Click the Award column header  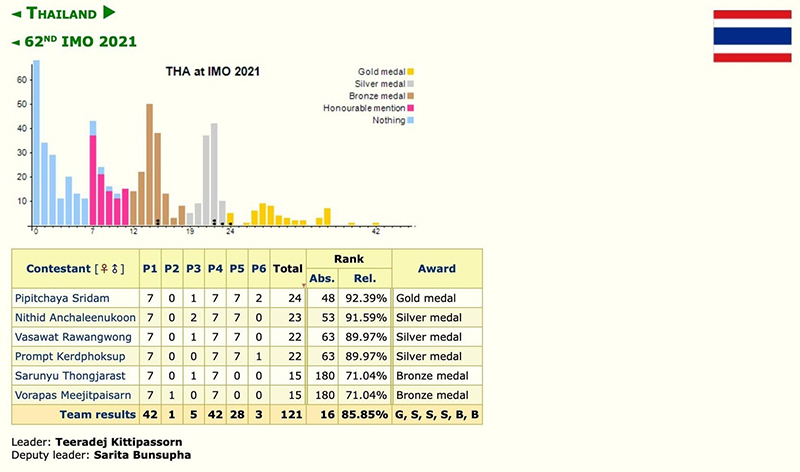coord(436,269)
